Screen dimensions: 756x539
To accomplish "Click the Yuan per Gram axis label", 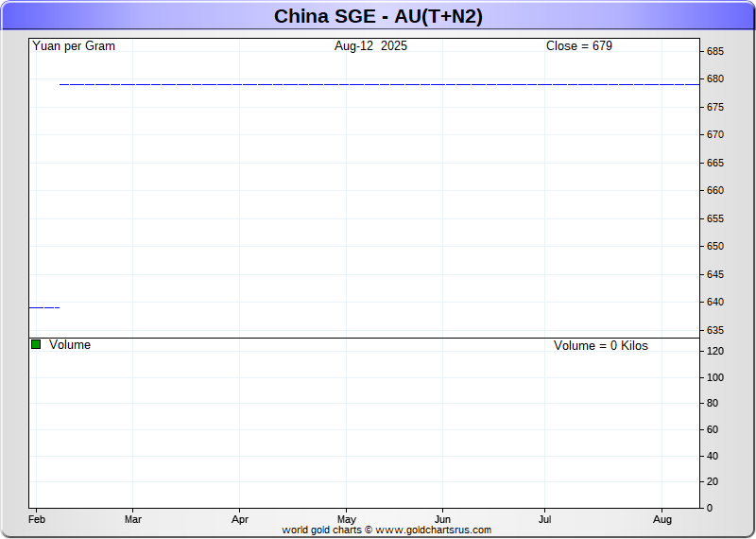I will [x=74, y=45].
